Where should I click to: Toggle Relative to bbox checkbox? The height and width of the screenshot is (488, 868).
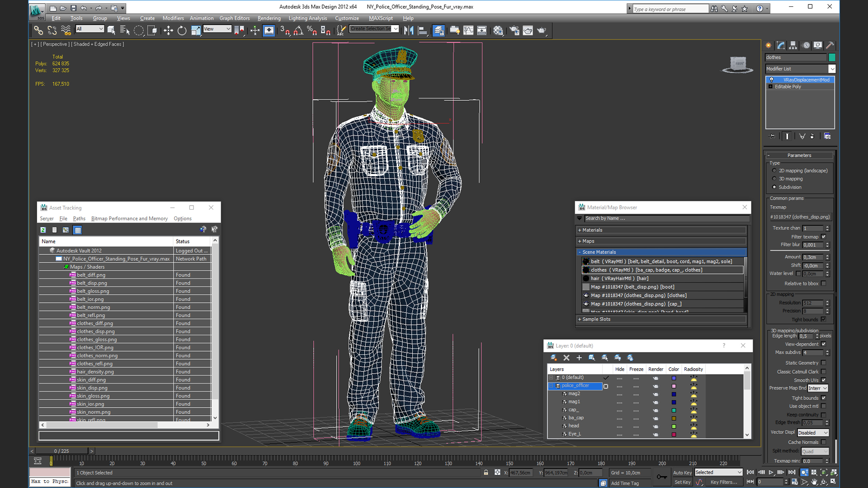[823, 283]
